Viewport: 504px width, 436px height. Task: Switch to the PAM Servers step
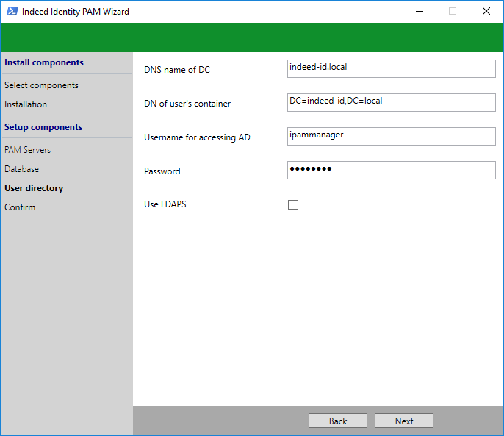[28, 150]
